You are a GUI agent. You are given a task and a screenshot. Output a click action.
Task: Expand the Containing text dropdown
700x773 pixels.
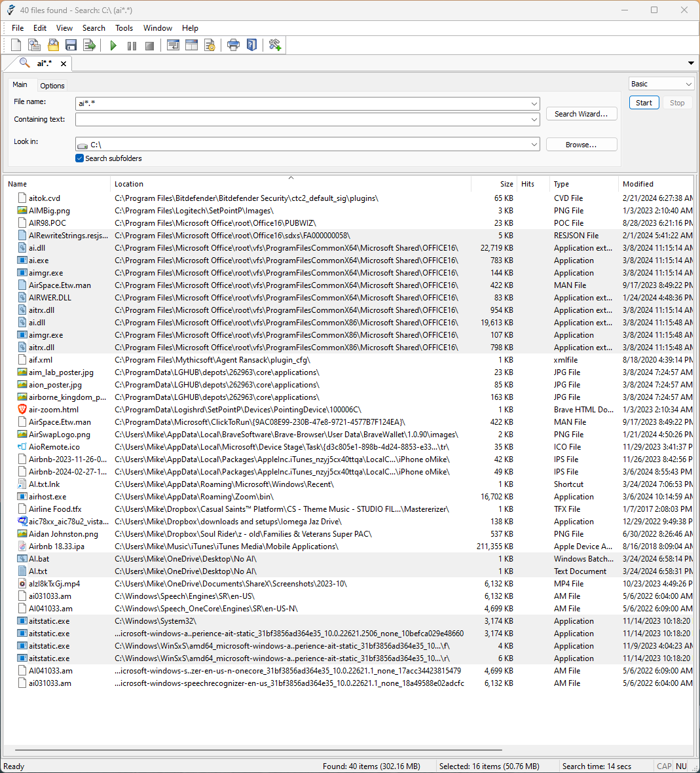(x=534, y=120)
